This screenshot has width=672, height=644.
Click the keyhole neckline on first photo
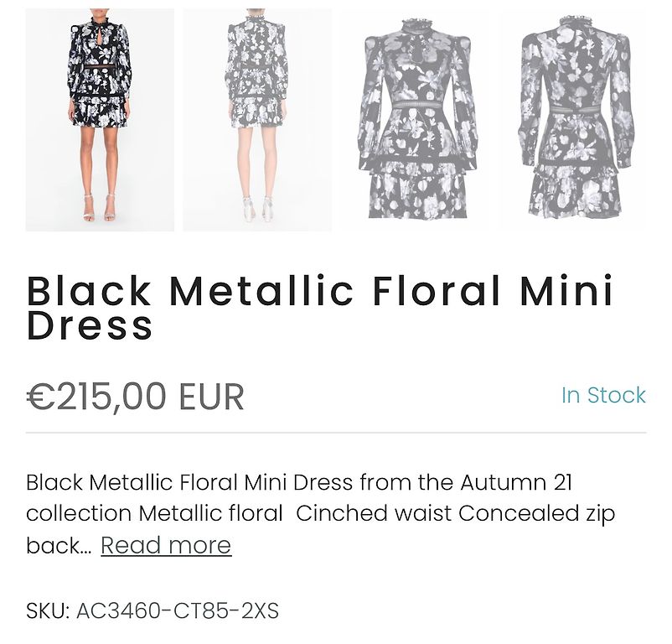click(x=100, y=39)
